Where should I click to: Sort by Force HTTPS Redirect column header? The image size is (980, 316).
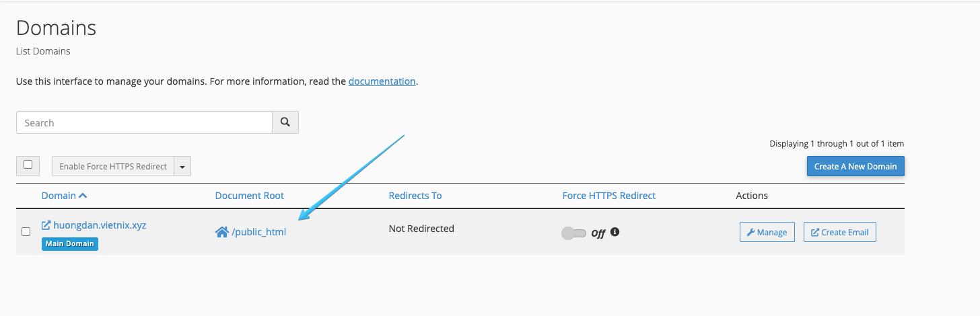[x=608, y=196]
